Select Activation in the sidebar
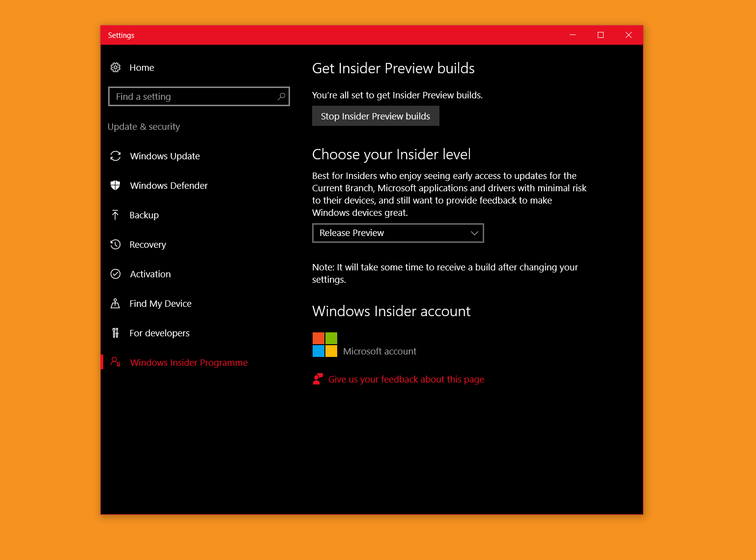The image size is (756, 560). [150, 274]
